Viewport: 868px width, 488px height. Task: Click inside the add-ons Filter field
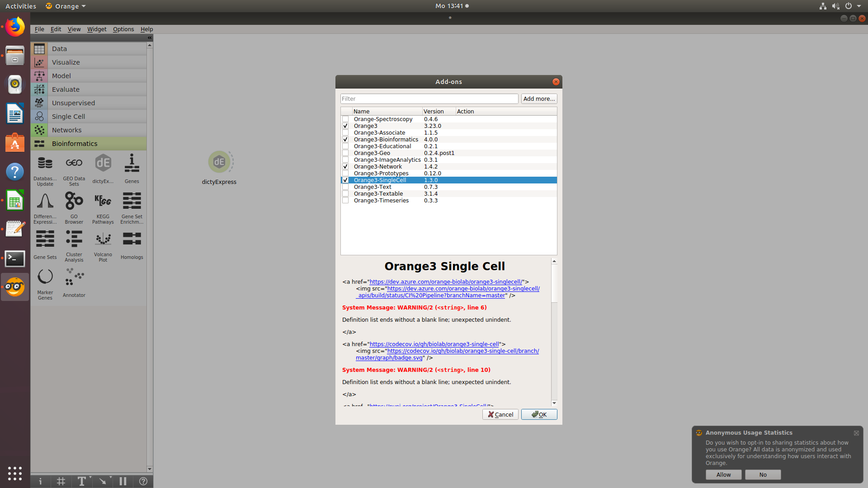click(x=429, y=99)
